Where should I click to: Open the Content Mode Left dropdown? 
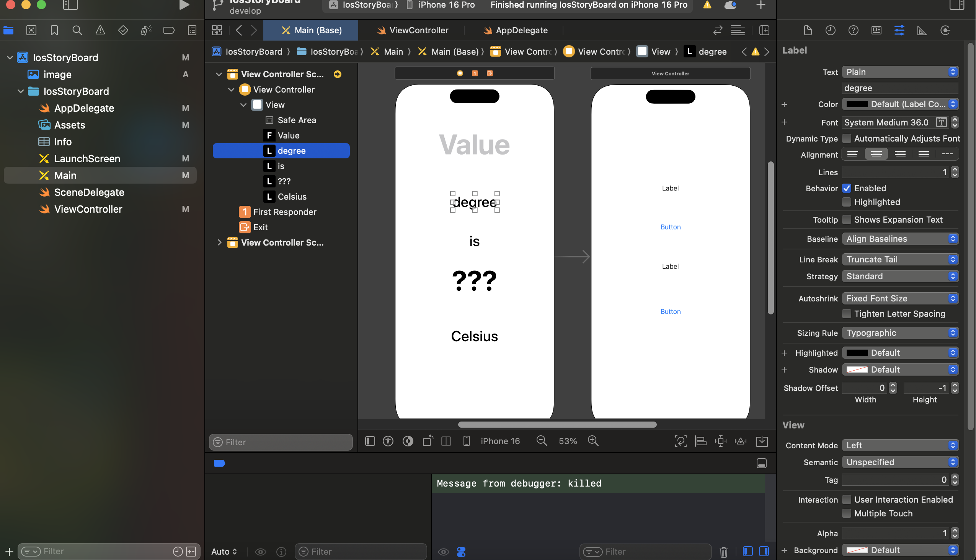[900, 445]
